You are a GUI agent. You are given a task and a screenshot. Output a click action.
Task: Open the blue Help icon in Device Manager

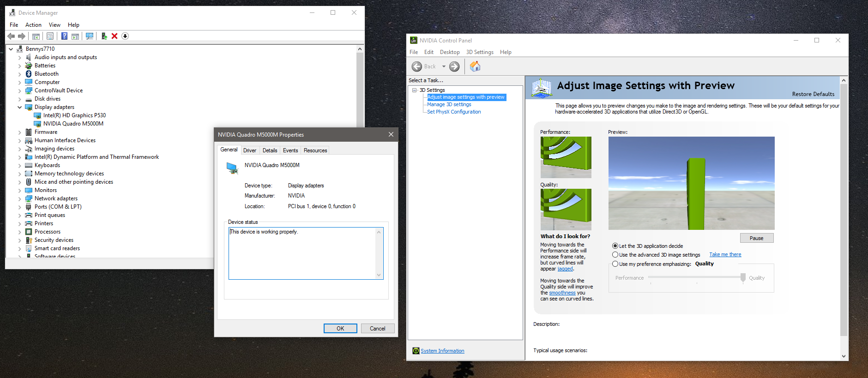click(64, 36)
